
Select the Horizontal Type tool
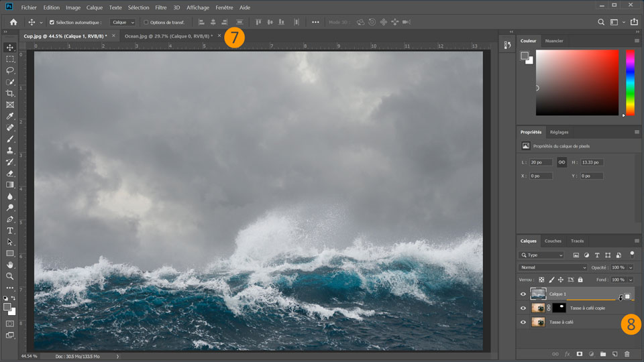click(x=10, y=231)
